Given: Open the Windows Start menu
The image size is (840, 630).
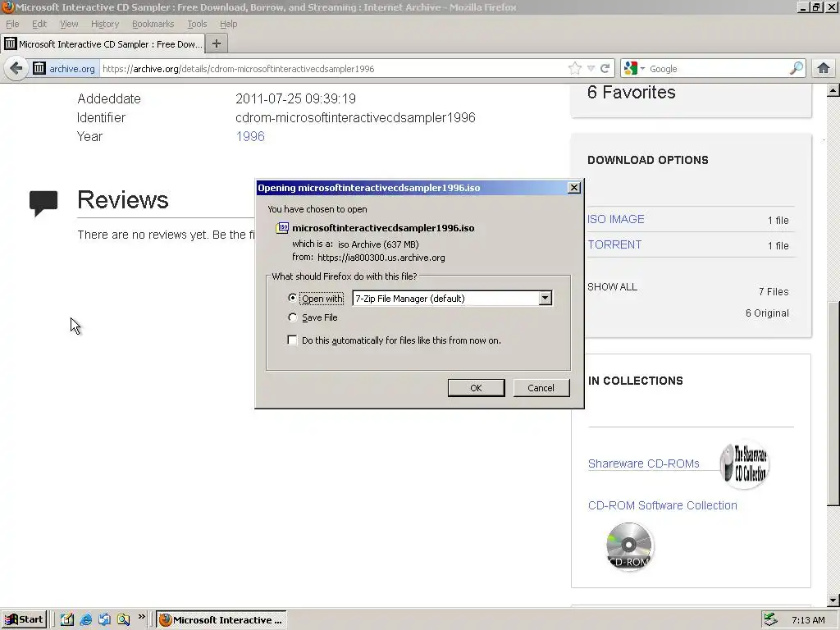Looking at the screenshot, I should [x=24, y=620].
